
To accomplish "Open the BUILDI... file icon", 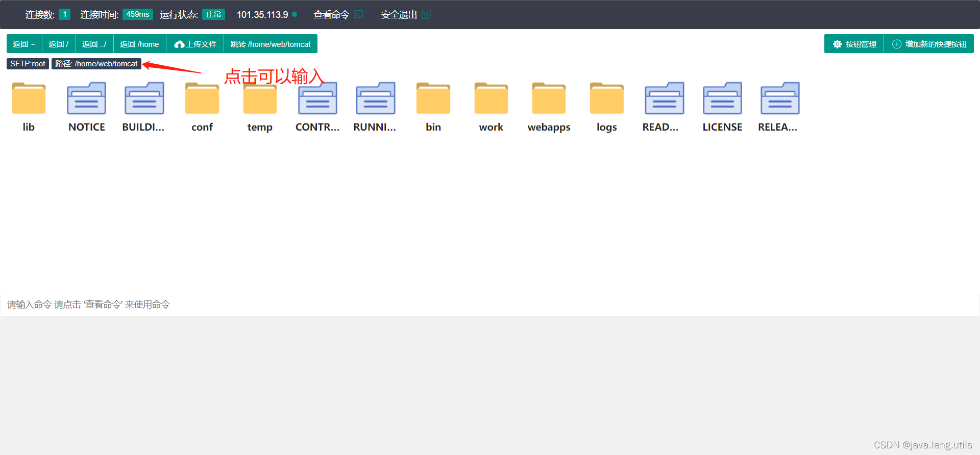I will (x=144, y=98).
